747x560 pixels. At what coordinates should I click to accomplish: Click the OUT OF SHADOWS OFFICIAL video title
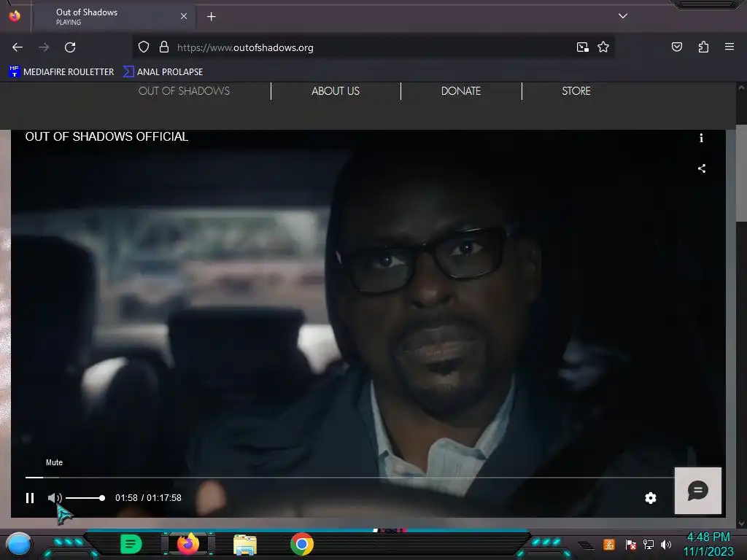pyautogui.click(x=107, y=136)
